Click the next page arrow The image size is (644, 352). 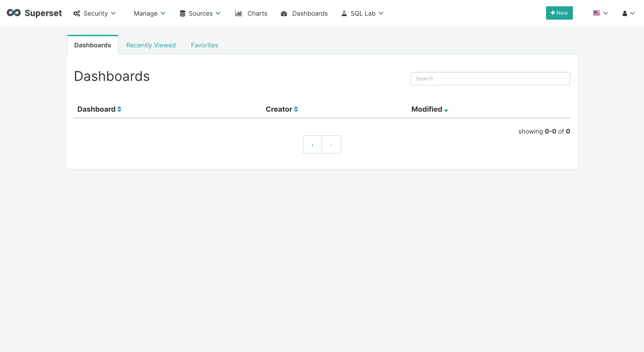[331, 144]
